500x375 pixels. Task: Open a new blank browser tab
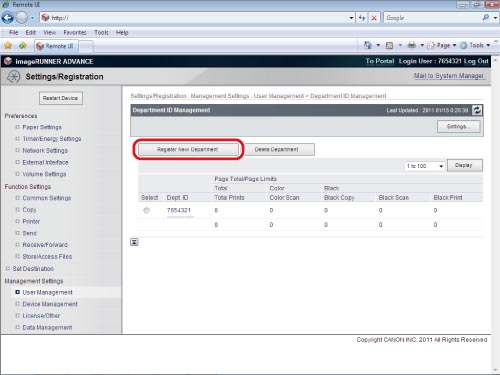point(86,46)
